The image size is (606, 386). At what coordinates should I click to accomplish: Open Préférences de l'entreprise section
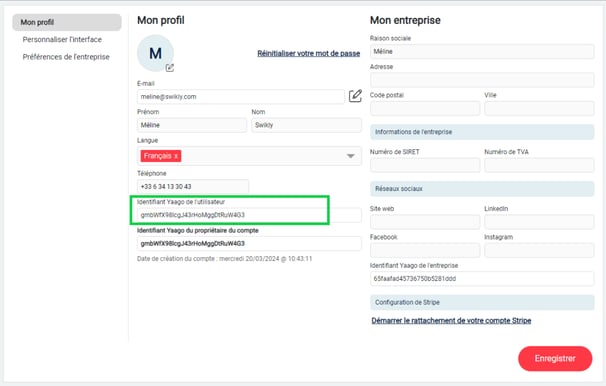[66, 57]
